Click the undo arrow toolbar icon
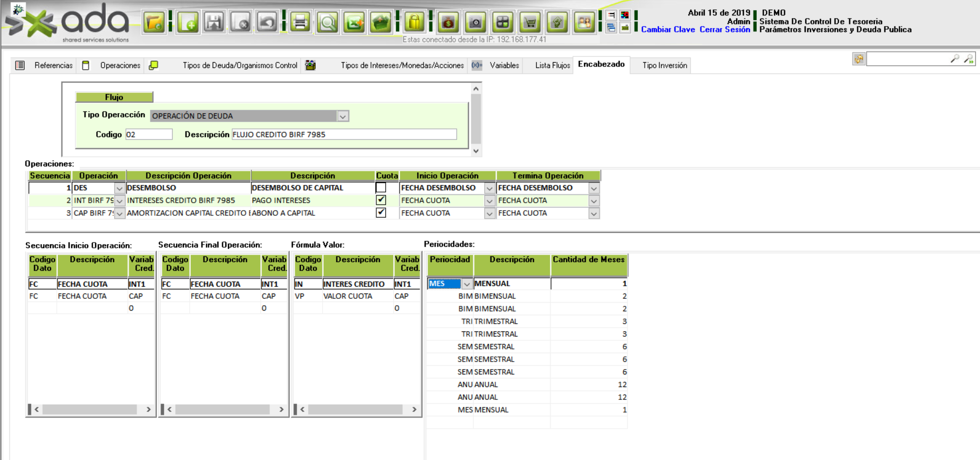The width and height of the screenshot is (980, 460). [x=267, y=22]
